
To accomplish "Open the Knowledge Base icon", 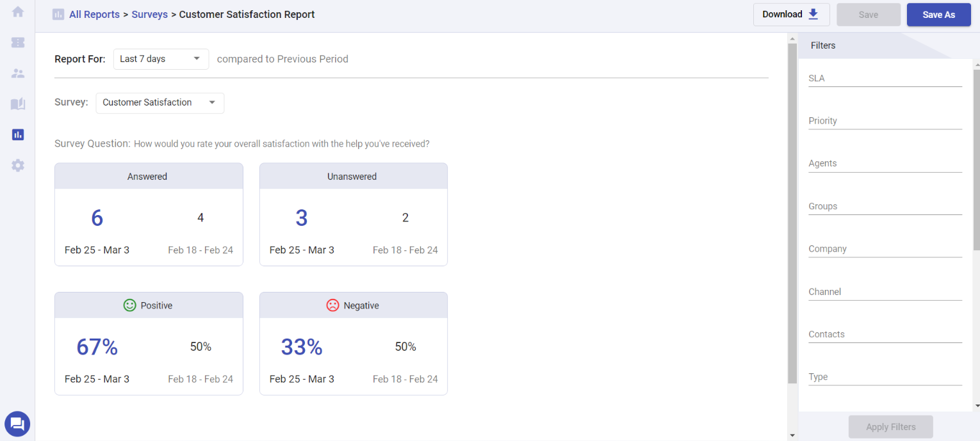I will pos(17,104).
